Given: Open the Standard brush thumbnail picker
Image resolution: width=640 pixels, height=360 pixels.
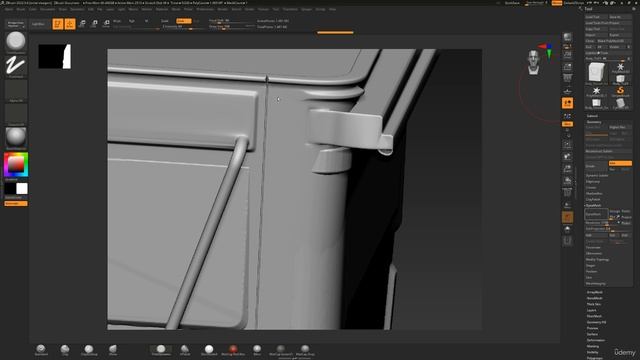Looking at the screenshot, I should (16, 42).
